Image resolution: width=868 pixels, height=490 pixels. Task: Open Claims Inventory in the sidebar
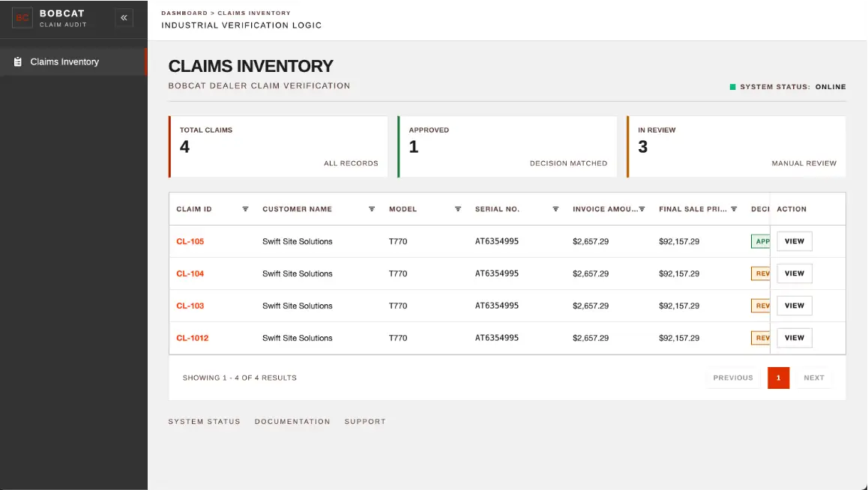[73, 62]
